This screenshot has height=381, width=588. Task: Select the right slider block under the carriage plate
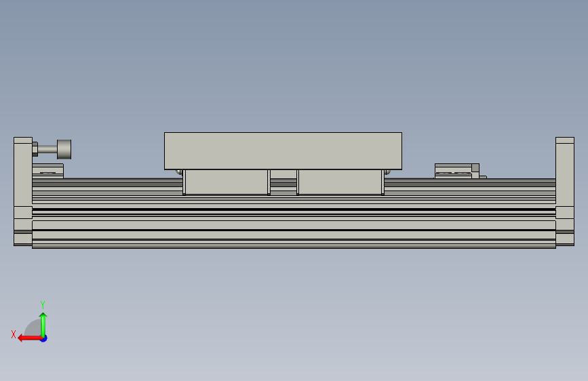pos(340,182)
